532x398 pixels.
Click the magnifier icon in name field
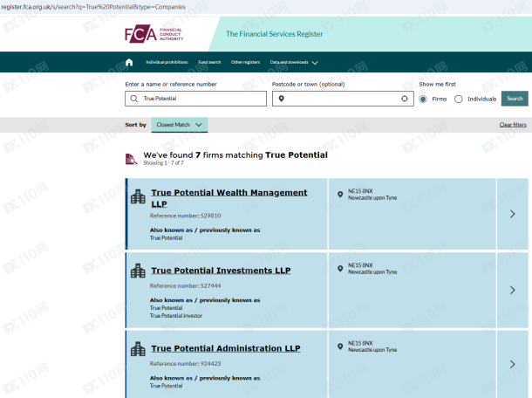click(134, 99)
